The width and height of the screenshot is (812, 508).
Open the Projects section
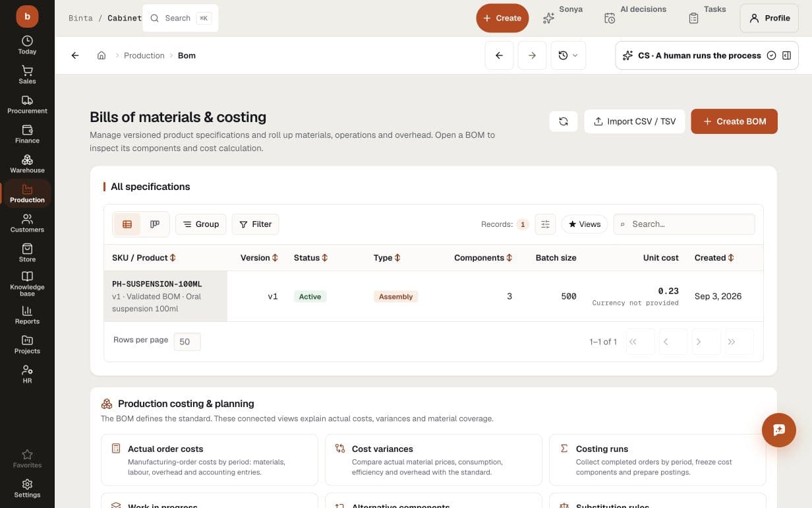click(x=27, y=344)
